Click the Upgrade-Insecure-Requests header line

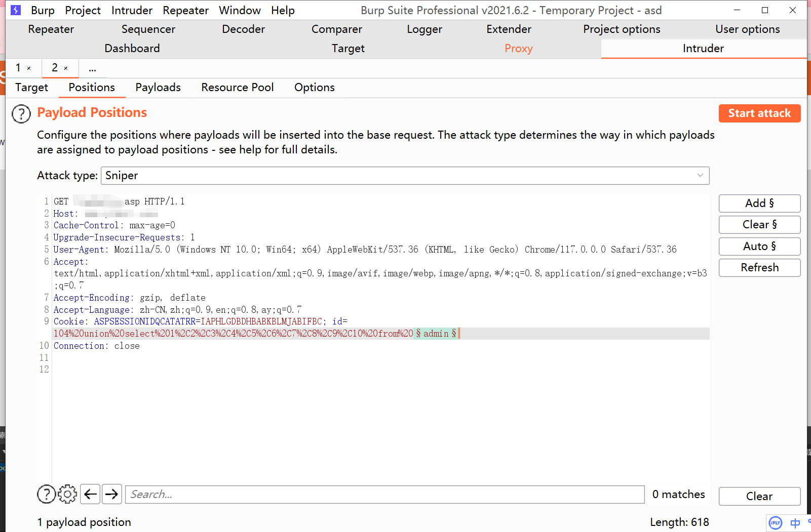point(124,237)
